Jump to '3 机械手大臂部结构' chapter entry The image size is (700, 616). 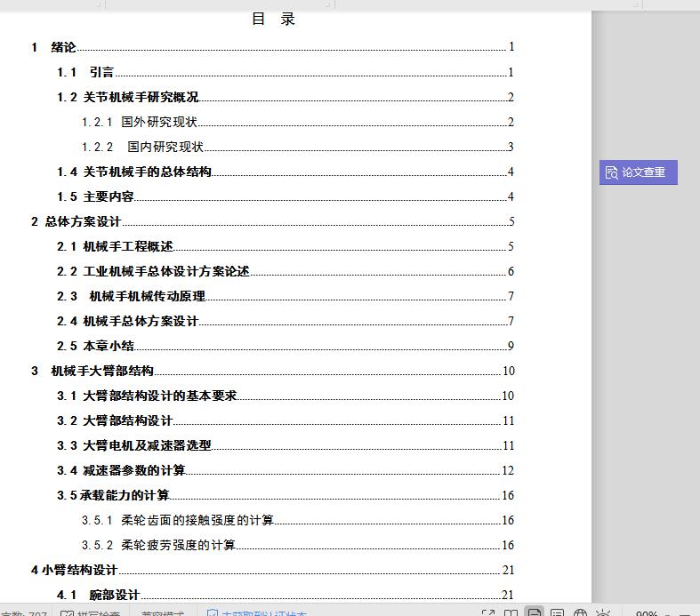(x=273, y=372)
